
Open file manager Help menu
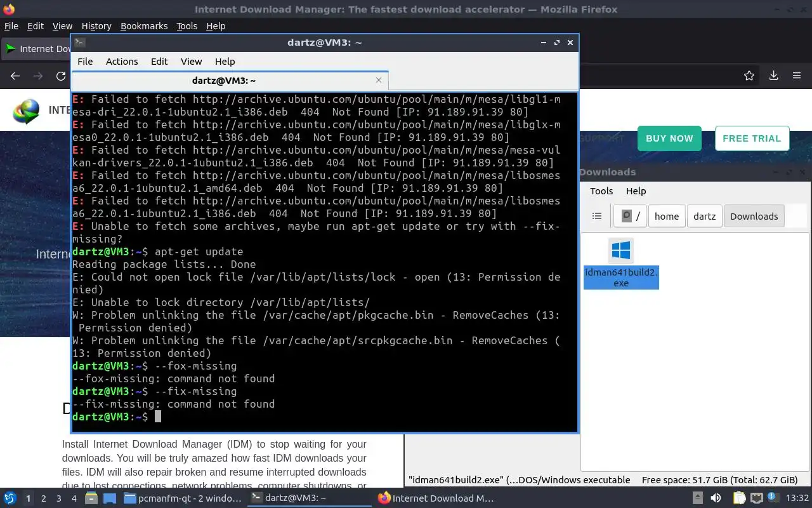[636, 191]
